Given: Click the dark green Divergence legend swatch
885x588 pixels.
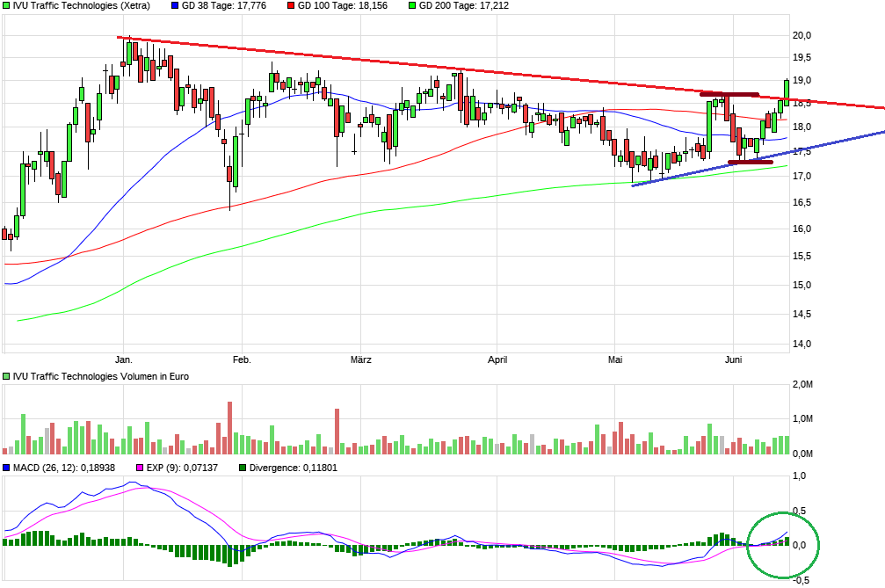Looking at the screenshot, I should point(243,468).
